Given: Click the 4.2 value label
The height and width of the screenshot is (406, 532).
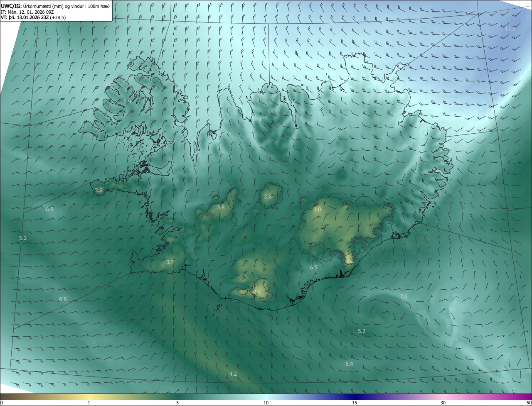Looking at the screenshot, I should click(x=233, y=374).
